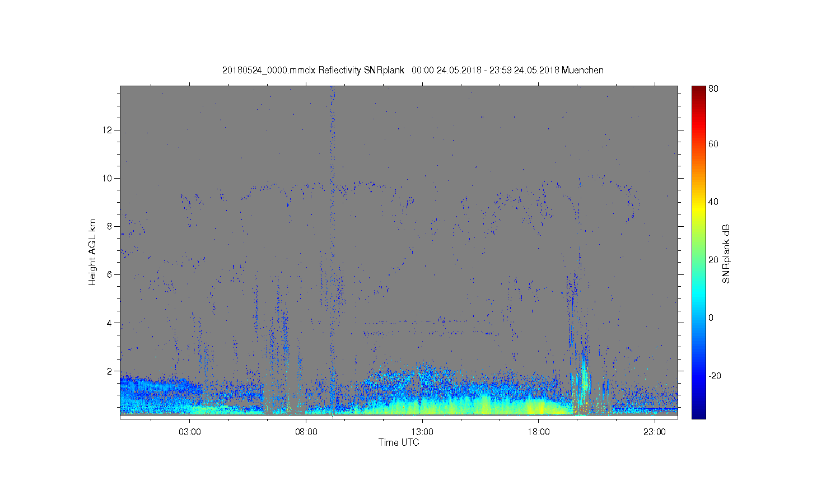Click the plot title text starting 20180524_0000.mmclx
Screen dimensions: 840x504
pyautogui.click(x=413, y=70)
